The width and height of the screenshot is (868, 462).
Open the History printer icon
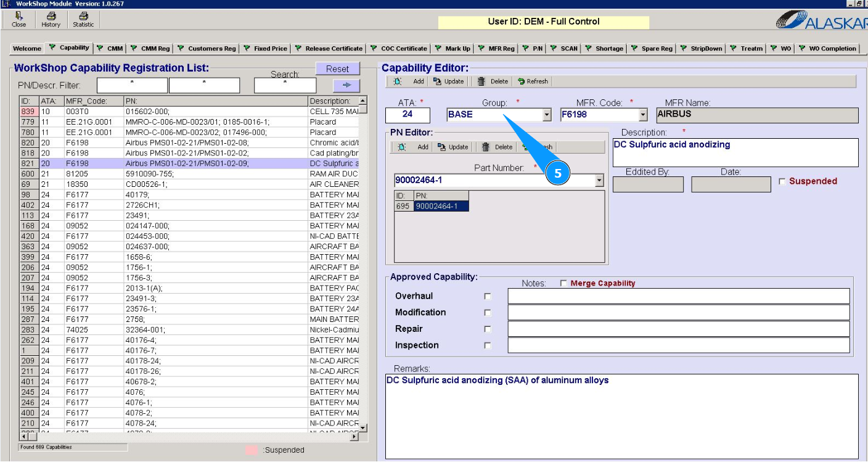[51, 20]
